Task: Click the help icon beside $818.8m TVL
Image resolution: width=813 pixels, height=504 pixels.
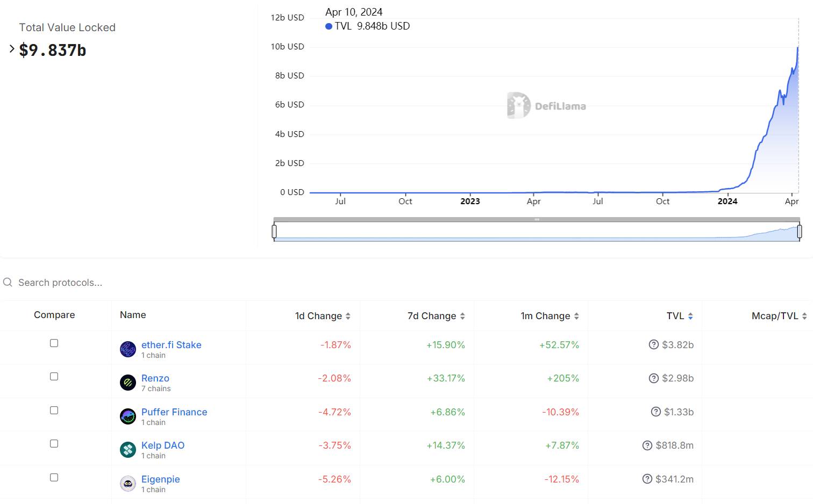Action: [x=647, y=445]
